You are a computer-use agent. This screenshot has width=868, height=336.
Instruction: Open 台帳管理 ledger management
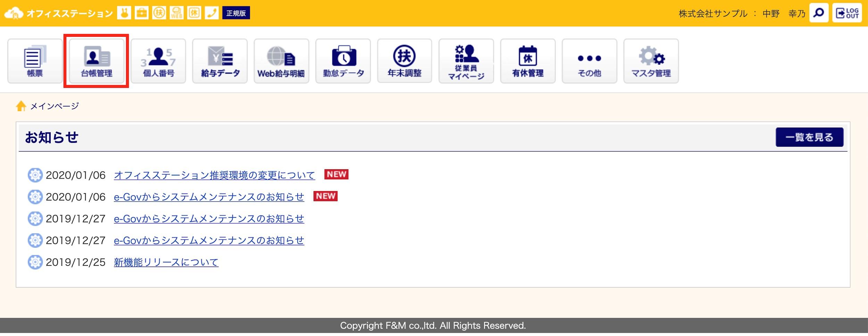point(97,61)
